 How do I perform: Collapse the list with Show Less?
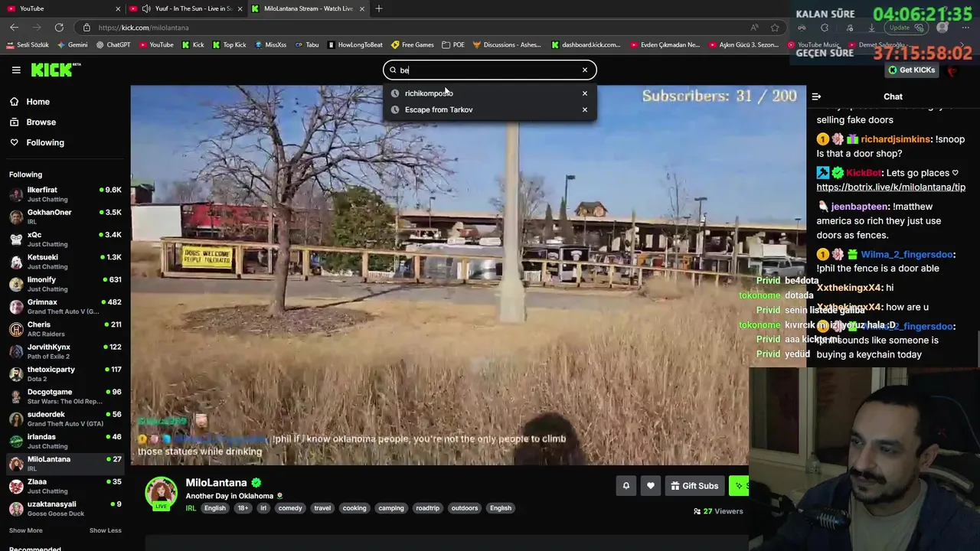pos(105,530)
